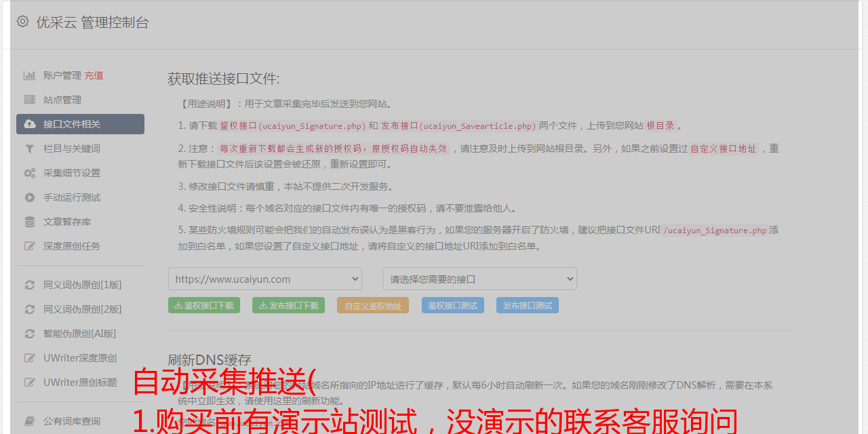This screenshot has height=434, width=868.
Task: Click the 自定义鉴权地址 orange button
Action: tap(373, 305)
